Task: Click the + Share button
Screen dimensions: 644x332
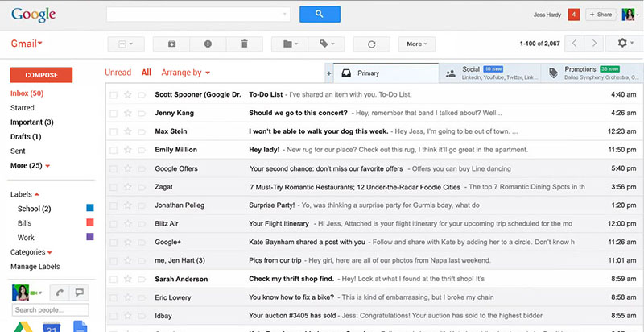Action: (x=601, y=15)
